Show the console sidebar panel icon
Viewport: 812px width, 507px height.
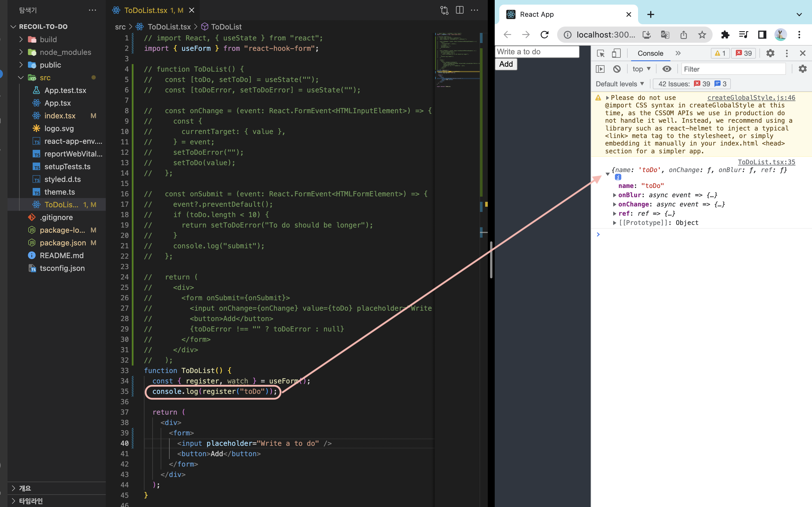(600, 69)
